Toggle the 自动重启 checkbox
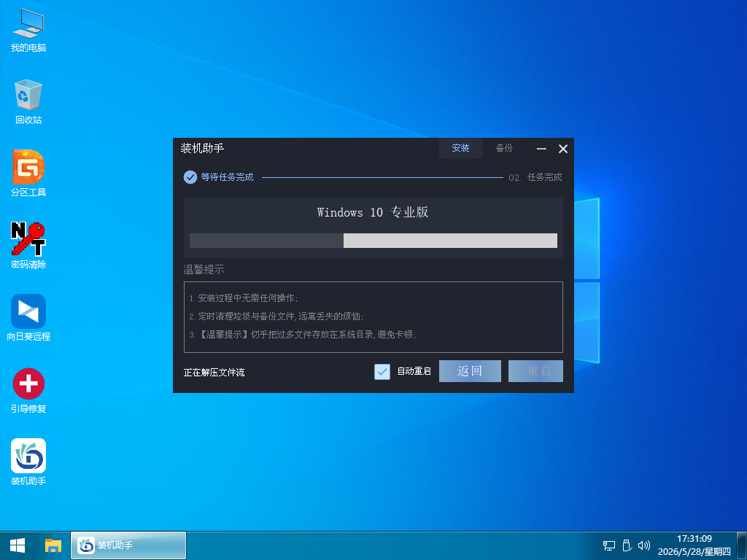Image resolution: width=747 pixels, height=560 pixels. (382, 371)
